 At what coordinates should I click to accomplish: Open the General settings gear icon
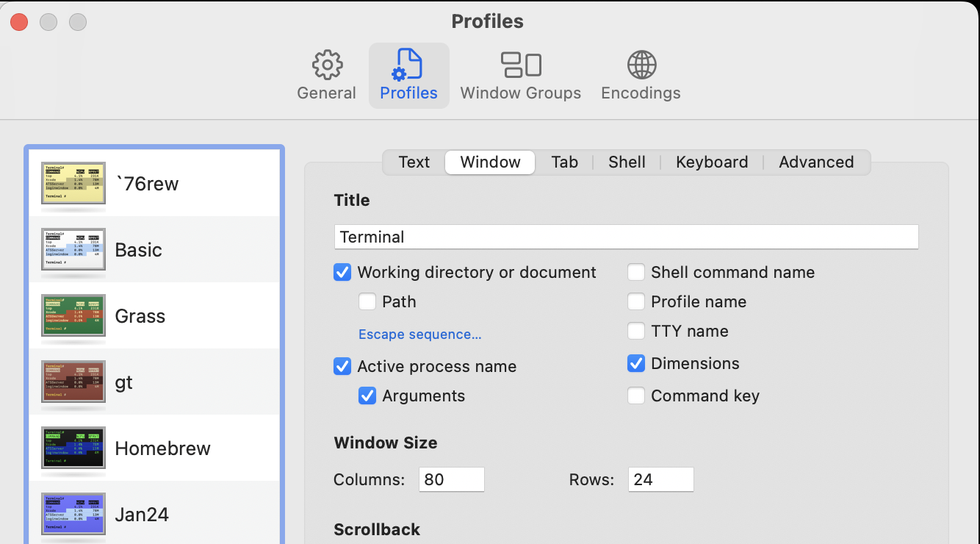(327, 66)
